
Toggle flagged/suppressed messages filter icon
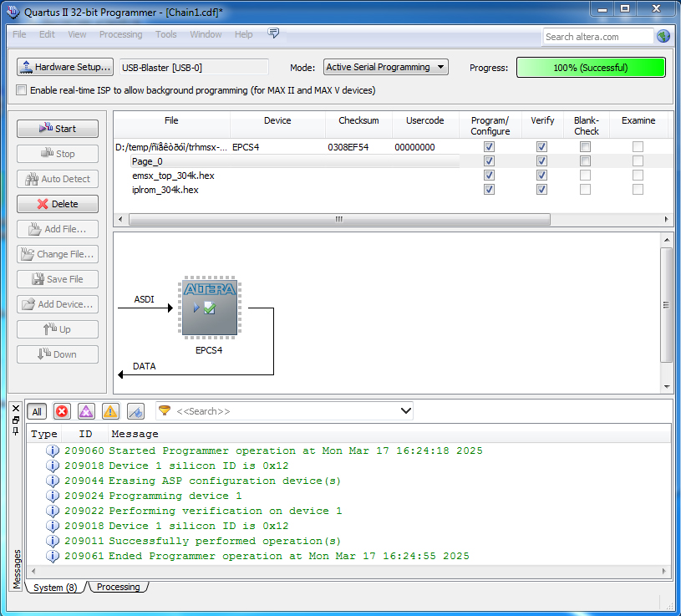[135, 411]
